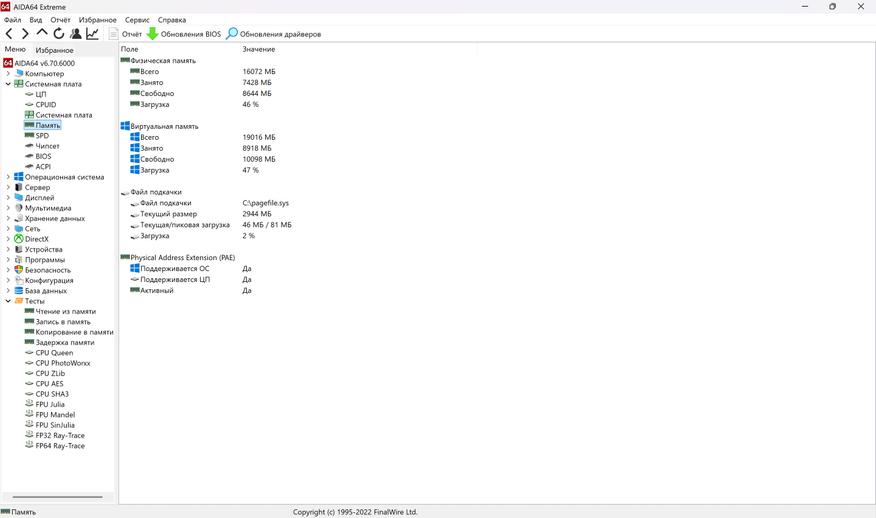The width and height of the screenshot is (876, 518).
Task: Open the FP32 Ray-Trace benchmark
Action: pos(60,435)
